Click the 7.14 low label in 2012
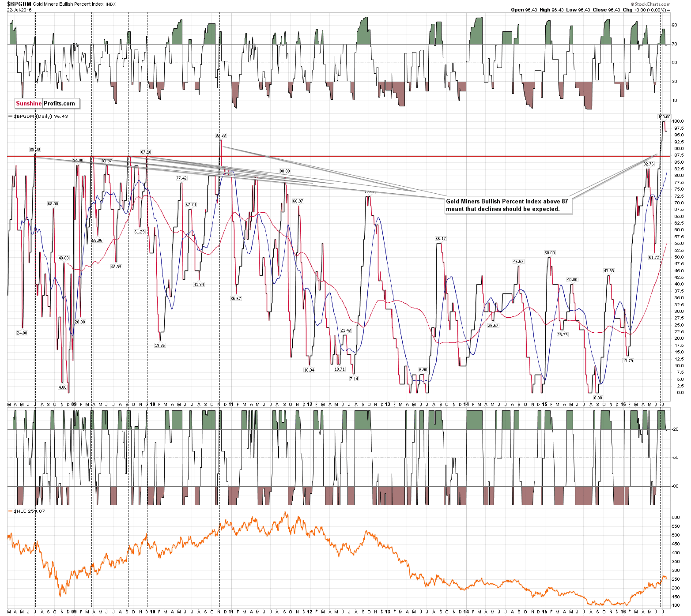 click(354, 379)
